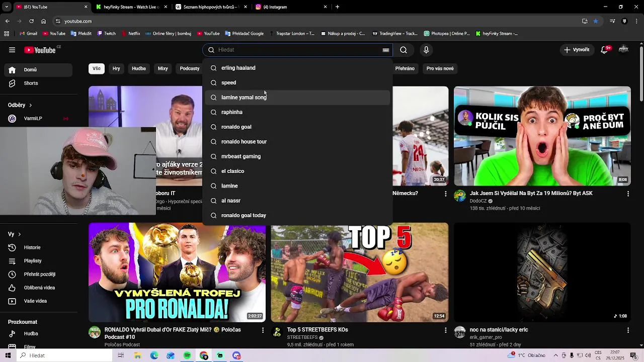Open the 'Vymyšlená trofej pro Ronalda' thumbnail

(177, 272)
